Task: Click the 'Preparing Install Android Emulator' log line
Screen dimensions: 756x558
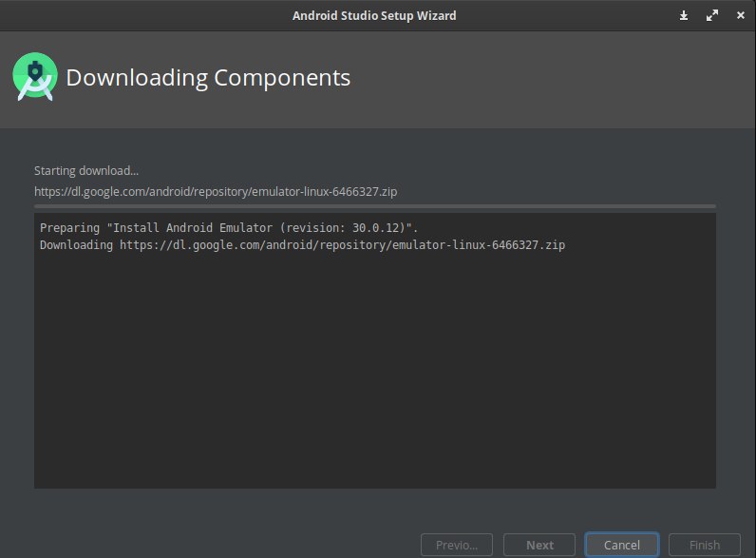Action: pyautogui.click(x=229, y=228)
